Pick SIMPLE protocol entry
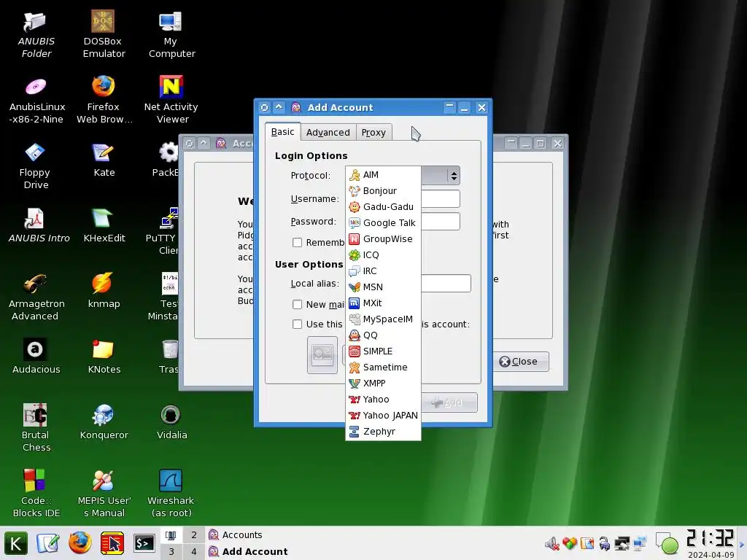 383,351
